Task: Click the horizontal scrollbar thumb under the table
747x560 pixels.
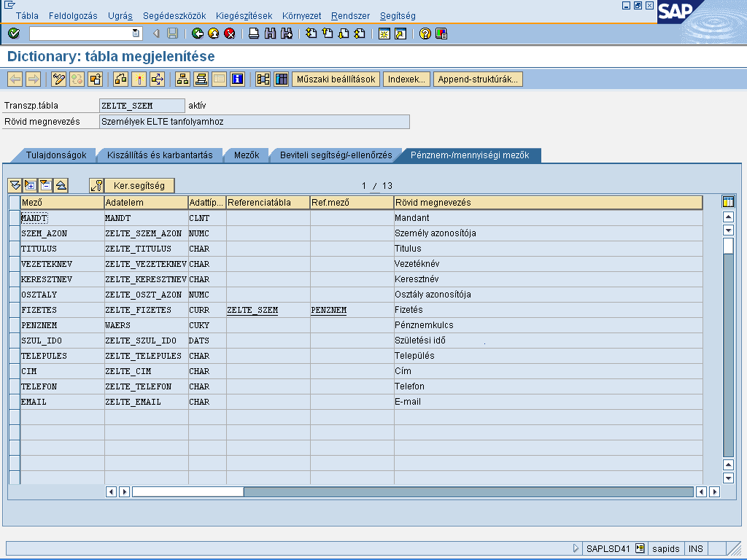Action: point(187,491)
